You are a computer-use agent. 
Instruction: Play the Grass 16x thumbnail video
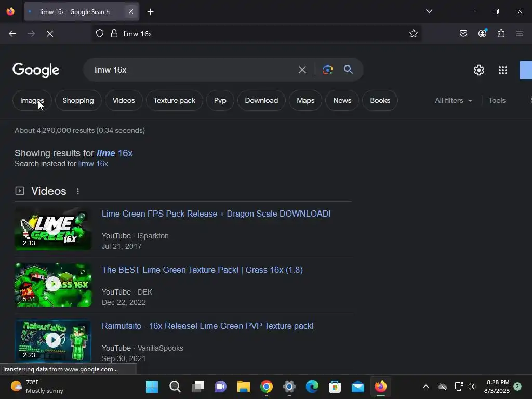(x=53, y=285)
